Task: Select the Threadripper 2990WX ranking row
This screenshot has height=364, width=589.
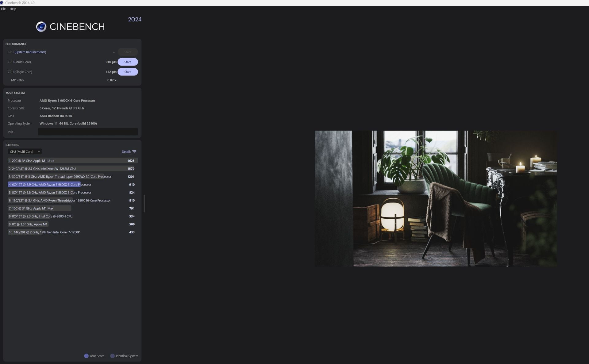Action: pyautogui.click(x=73, y=177)
